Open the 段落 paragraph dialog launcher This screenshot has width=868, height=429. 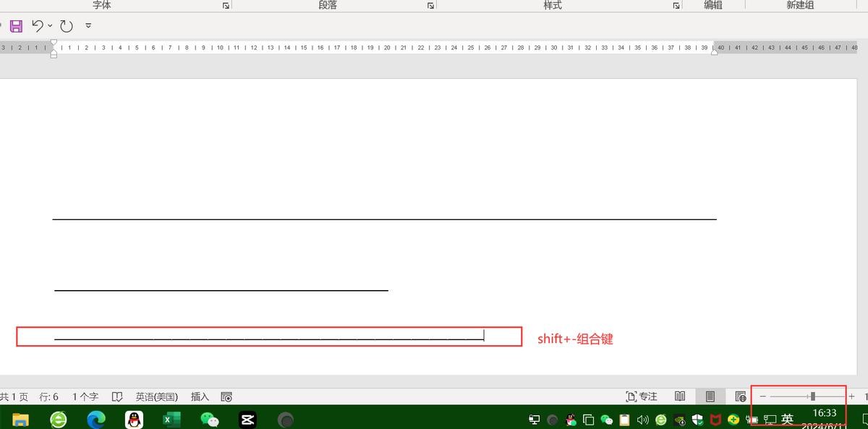tap(430, 6)
